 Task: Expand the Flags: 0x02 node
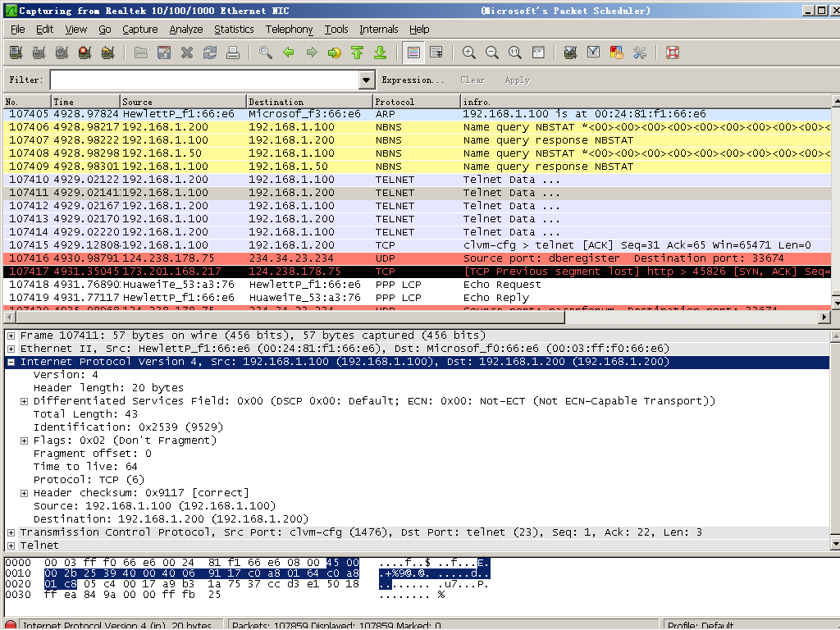coord(24,441)
